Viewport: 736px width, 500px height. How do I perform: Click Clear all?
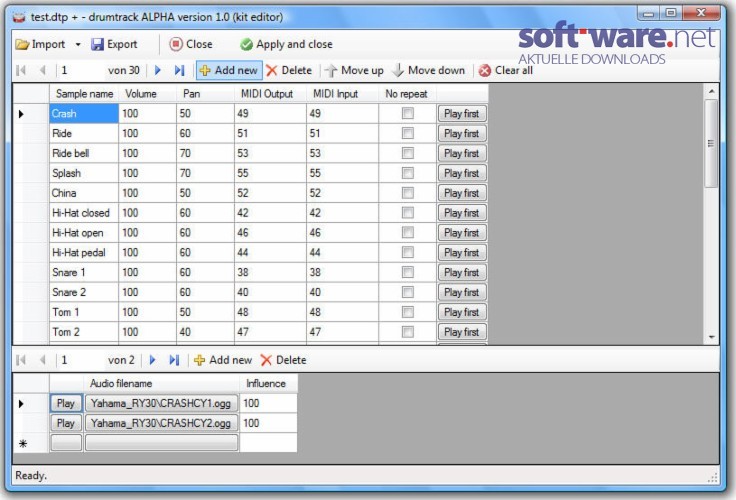(x=506, y=70)
